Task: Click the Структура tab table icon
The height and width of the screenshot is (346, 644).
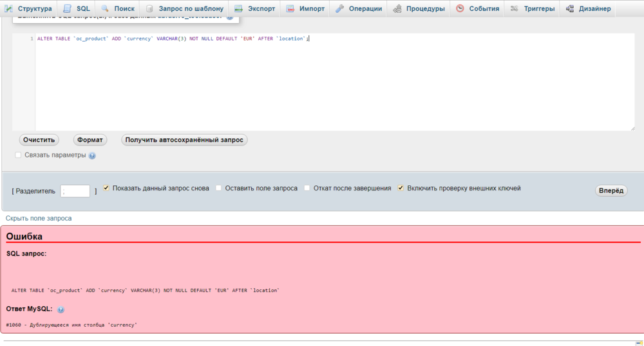Action: [9, 8]
